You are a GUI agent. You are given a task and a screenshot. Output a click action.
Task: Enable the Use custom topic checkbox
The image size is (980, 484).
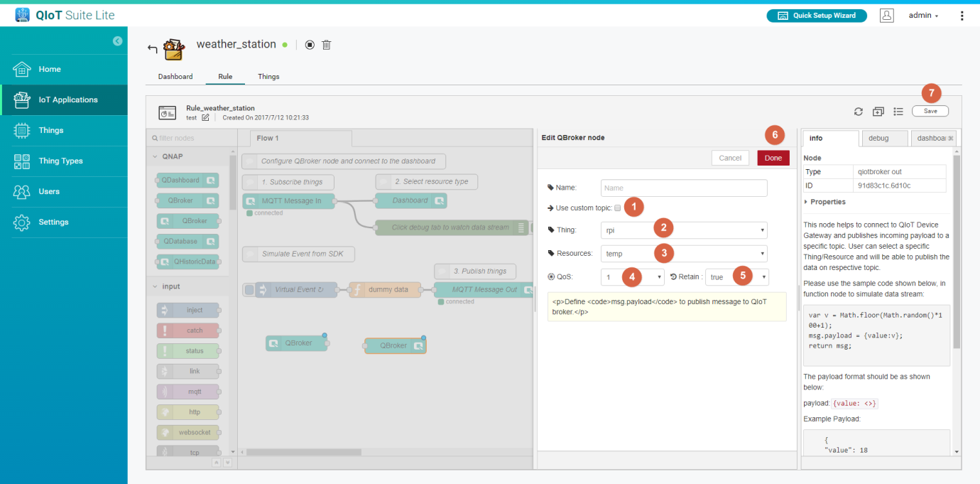point(618,208)
